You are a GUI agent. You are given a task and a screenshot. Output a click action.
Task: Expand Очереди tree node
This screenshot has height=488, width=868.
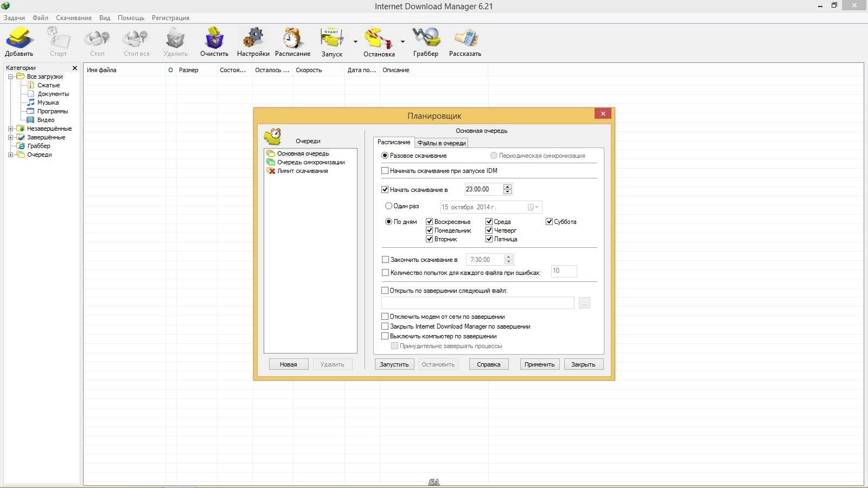10,155
